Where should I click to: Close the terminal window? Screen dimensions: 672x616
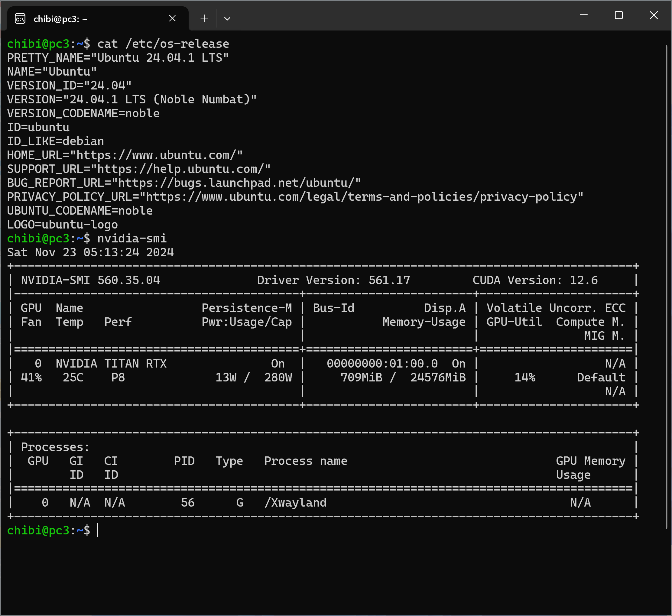point(654,15)
